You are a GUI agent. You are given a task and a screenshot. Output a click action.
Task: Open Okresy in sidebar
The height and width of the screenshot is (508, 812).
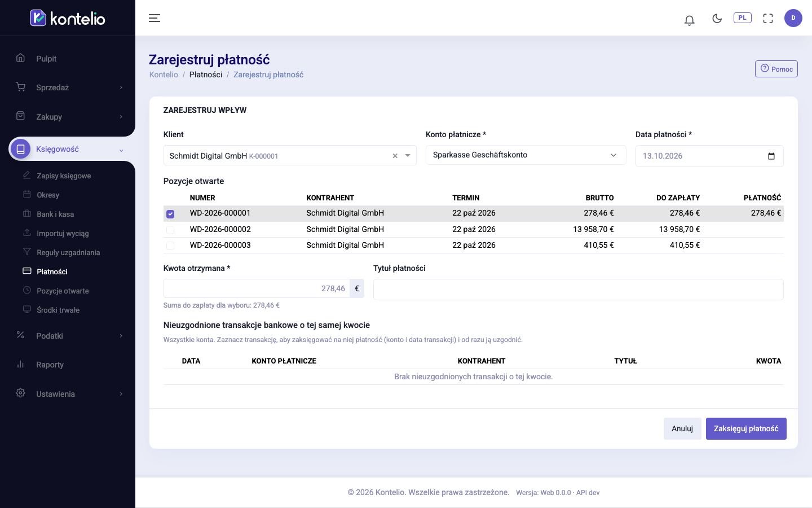click(x=48, y=195)
